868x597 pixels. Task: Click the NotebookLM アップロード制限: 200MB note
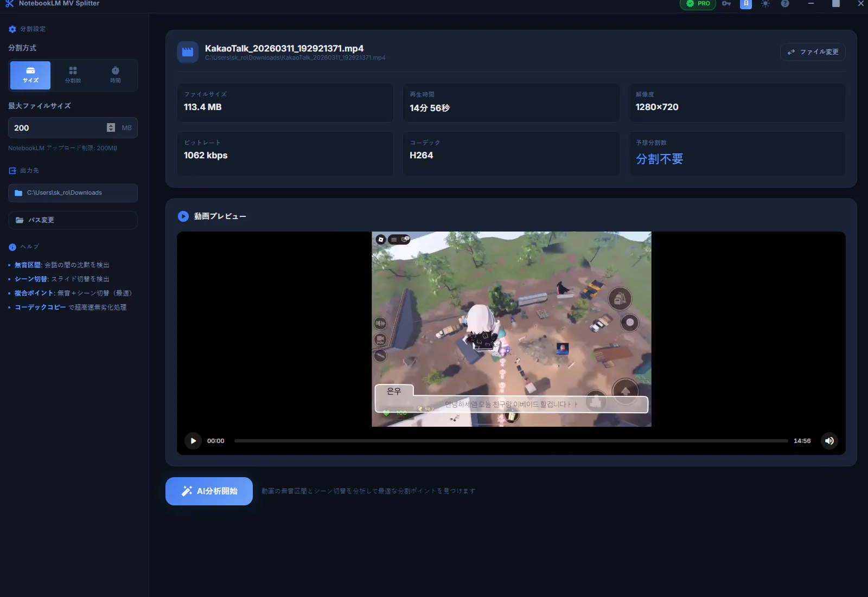coord(63,148)
